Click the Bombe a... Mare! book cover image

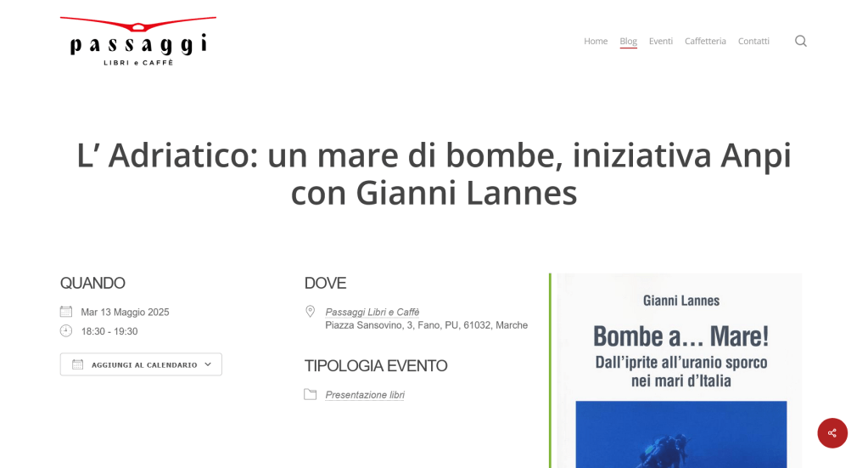pos(679,374)
